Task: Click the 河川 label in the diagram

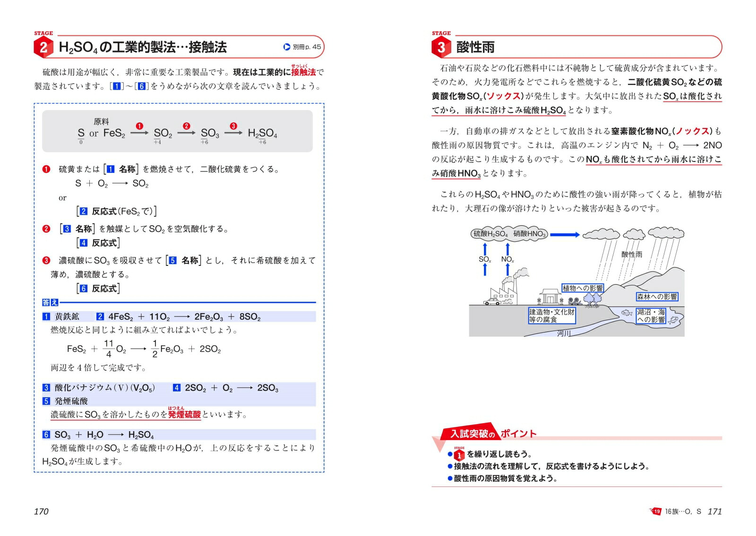Action: pyautogui.click(x=563, y=333)
